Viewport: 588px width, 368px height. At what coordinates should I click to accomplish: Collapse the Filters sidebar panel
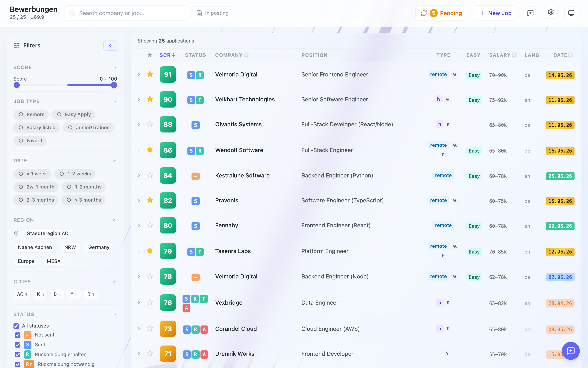pos(110,45)
